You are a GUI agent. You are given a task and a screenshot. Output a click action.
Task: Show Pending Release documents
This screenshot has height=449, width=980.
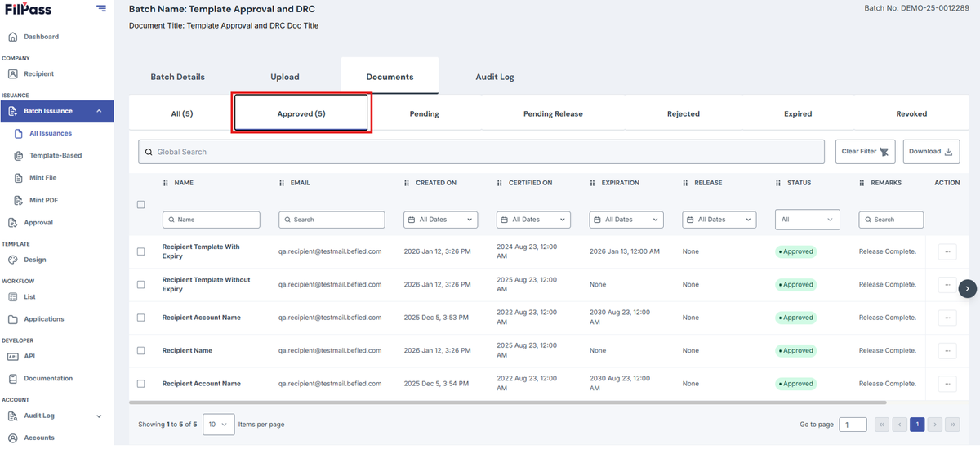tap(553, 113)
